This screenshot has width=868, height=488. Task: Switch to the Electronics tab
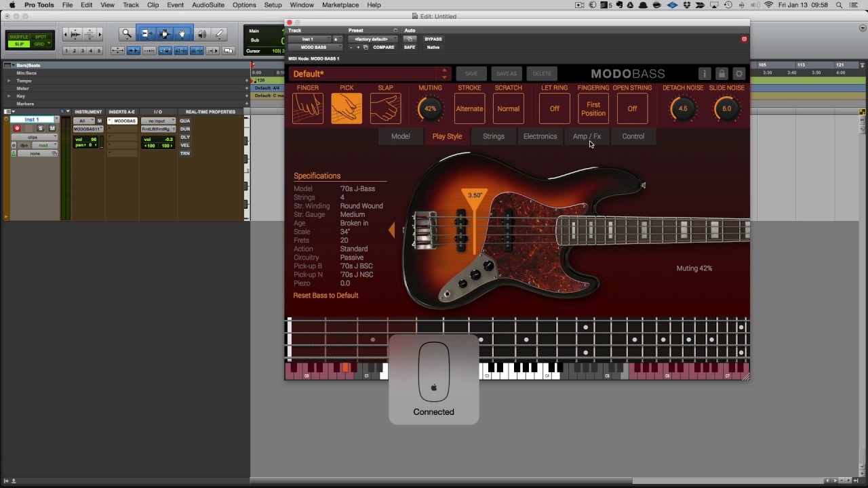click(540, 136)
